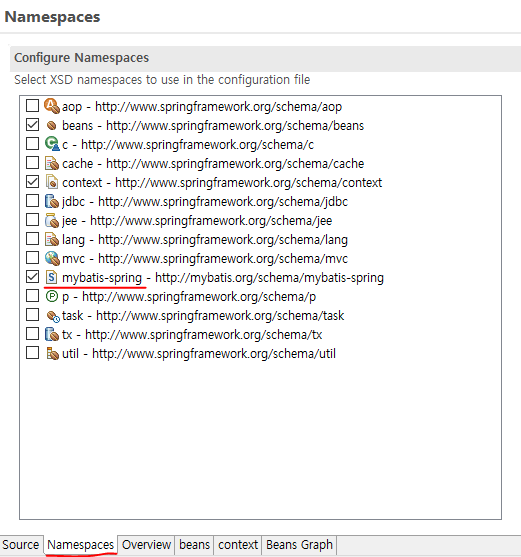Select the Namespaces tab

[x=80, y=545]
